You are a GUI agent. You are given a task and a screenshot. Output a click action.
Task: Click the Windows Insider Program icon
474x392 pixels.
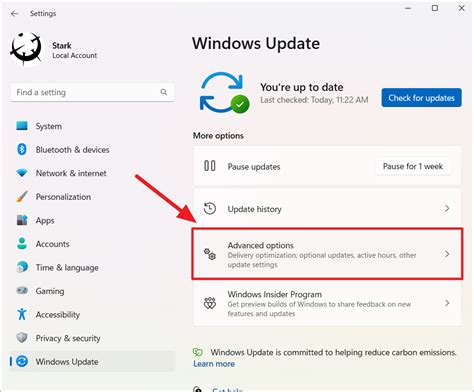click(x=210, y=303)
